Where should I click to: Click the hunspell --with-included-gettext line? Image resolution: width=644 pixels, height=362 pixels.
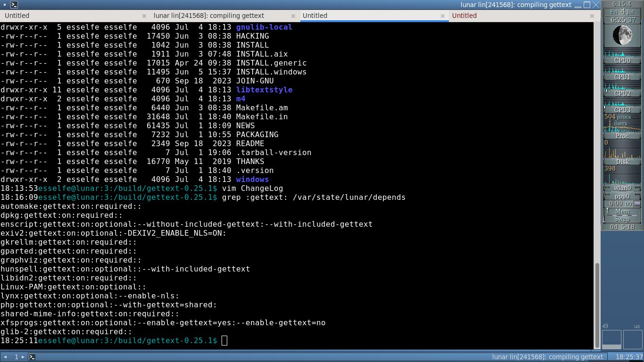tap(125, 269)
